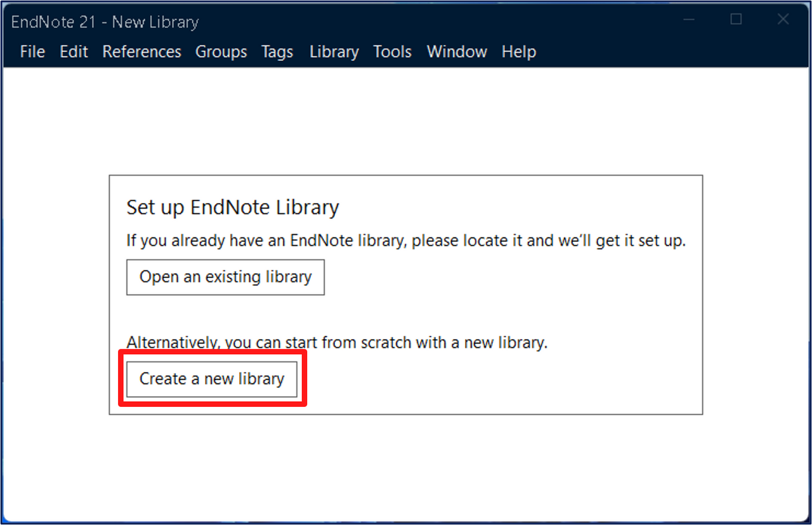This screenshot has height=525, width=812.
Task: Open the Groups menu
Action: pyautogui.click(x=221, y=52)
